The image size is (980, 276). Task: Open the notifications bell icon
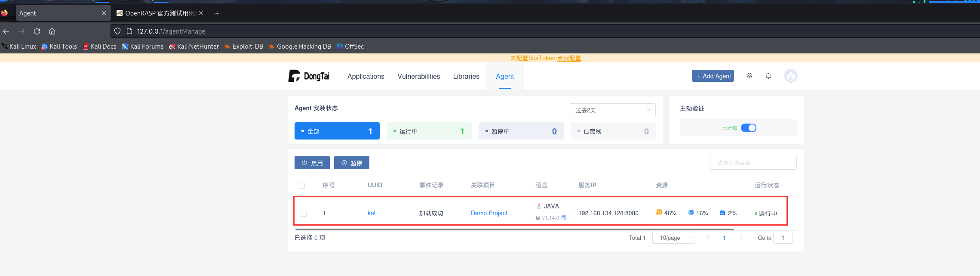tap(768, 76)
